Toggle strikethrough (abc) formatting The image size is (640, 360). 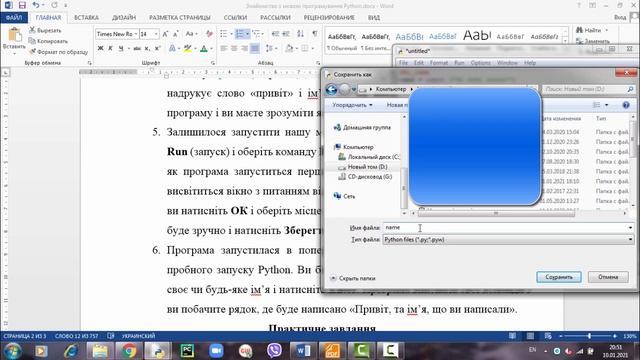137,49
